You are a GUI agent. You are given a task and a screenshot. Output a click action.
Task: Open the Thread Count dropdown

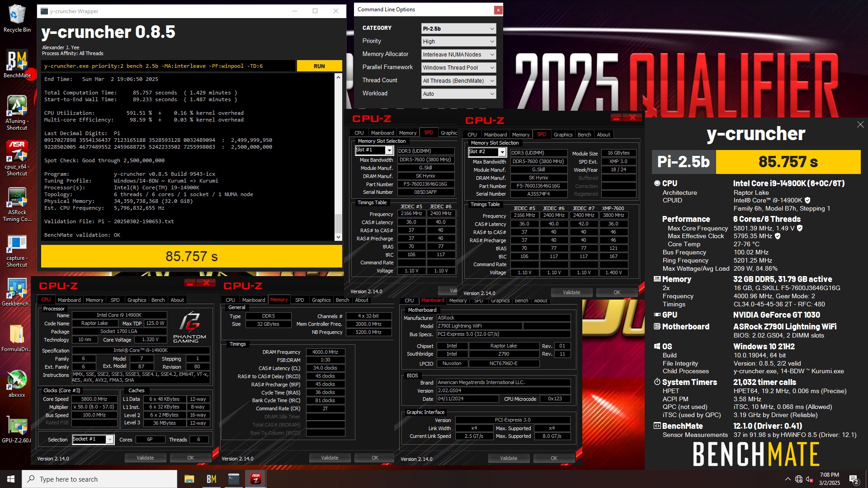[x=458, y=80]
